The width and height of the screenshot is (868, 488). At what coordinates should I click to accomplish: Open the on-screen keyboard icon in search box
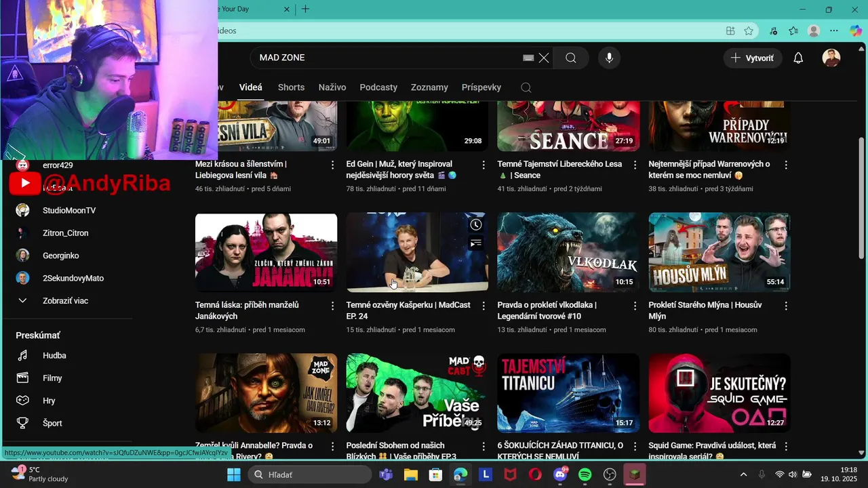pyautogui.click(x=528, y=58)
